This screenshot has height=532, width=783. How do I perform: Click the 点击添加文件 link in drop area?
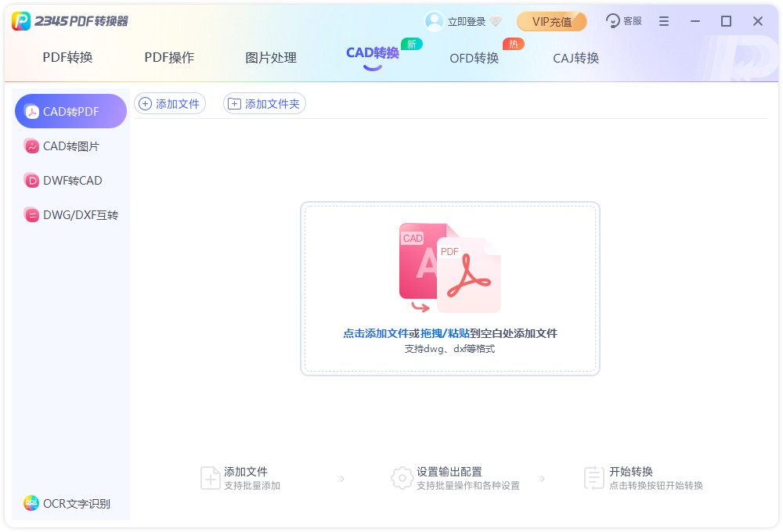tap(376, 333)
